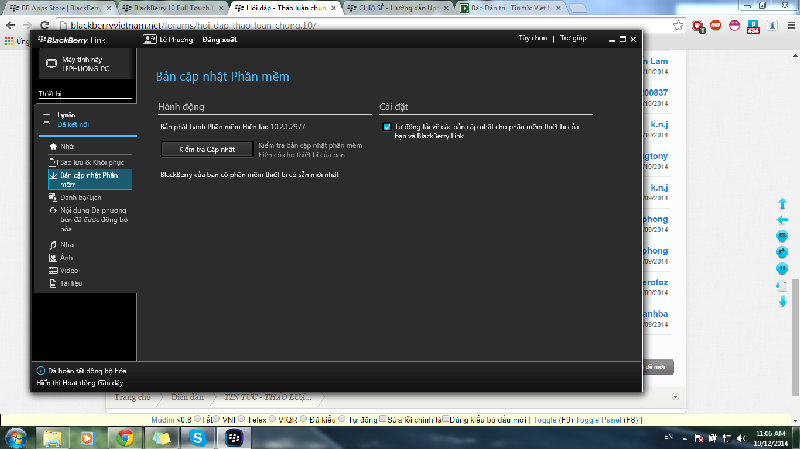Open the Nhà (Home) item in BlackBerry Link sidebar
The image size is (800, 449).
point(67,146)
